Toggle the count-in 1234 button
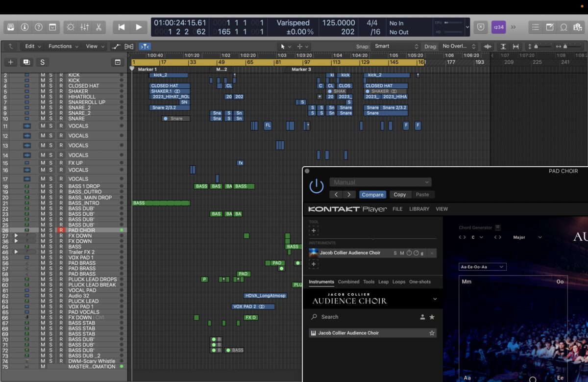588x382 pixels. [498, 27]
